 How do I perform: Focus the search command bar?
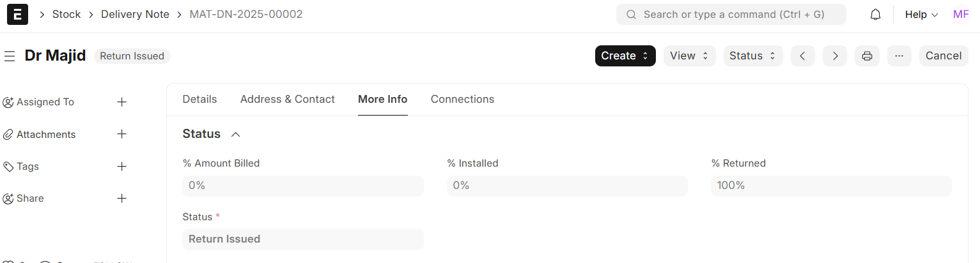click(731, 15)
